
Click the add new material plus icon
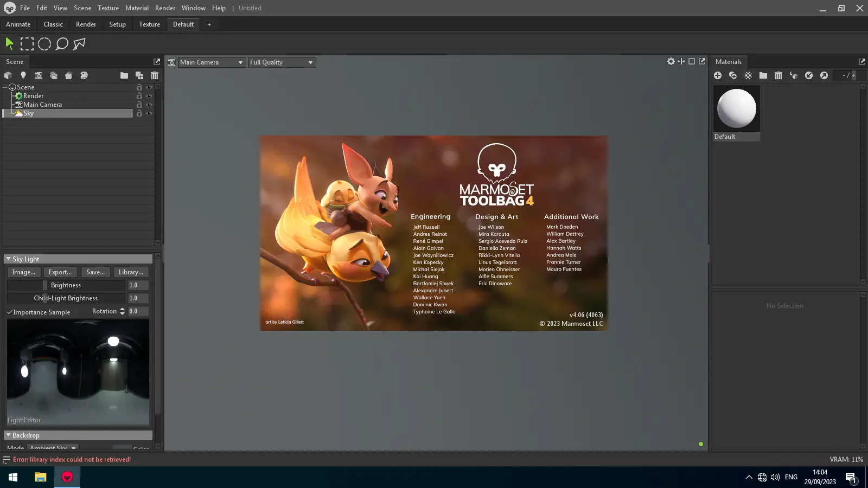[718, 75]
